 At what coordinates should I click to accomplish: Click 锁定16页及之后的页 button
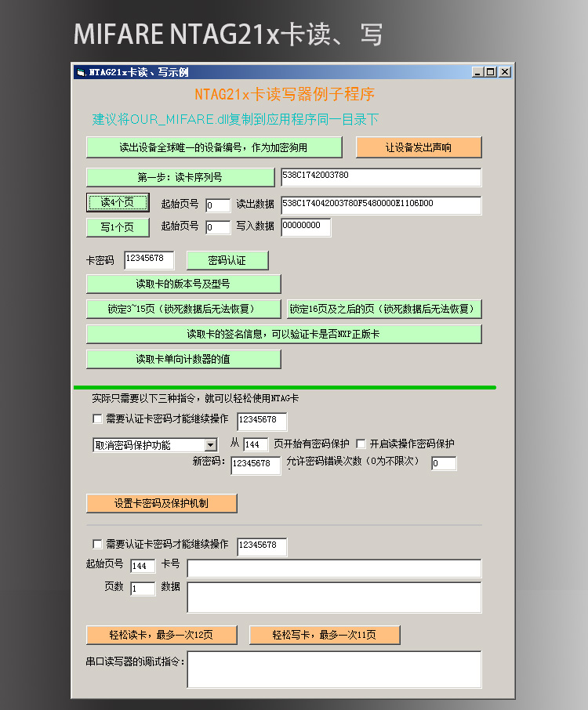coord(384,309)
